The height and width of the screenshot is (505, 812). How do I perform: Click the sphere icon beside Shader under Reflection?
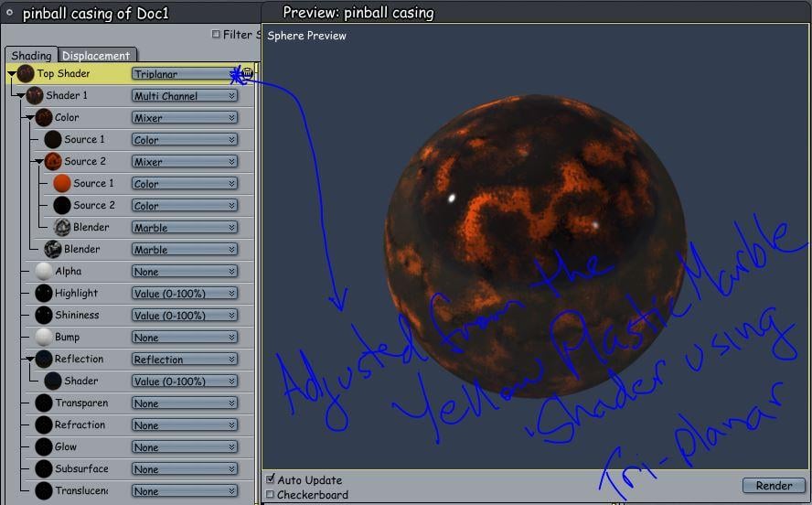point(53,381)
